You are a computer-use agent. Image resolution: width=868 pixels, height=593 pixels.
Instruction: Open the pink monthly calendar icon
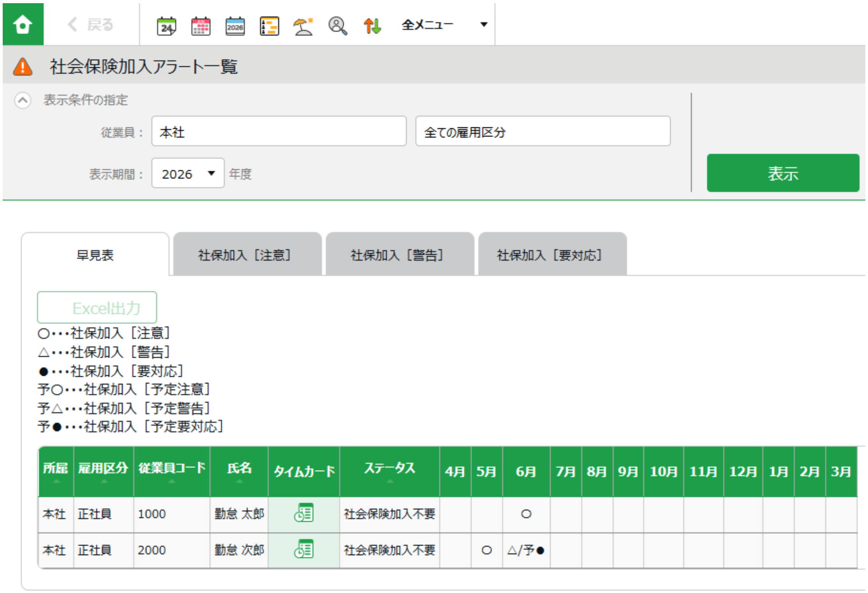201,26
